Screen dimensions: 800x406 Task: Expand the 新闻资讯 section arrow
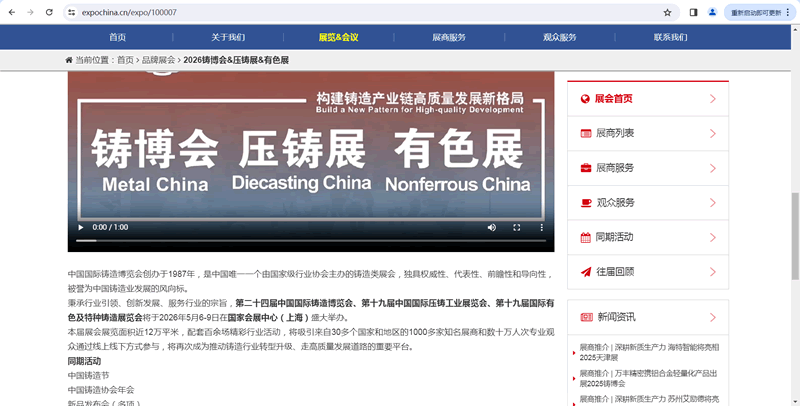(x=712, y=317)
